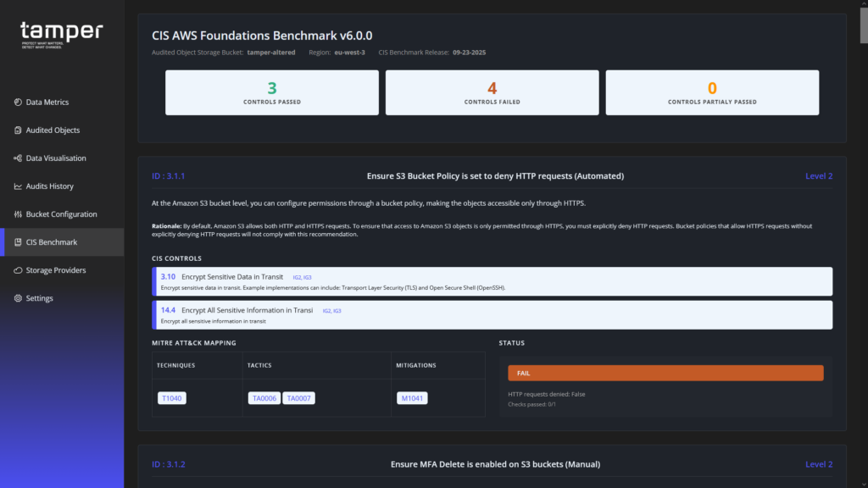Click the Data Visualisation graph icon
The image size is (868, 488).
18,158
